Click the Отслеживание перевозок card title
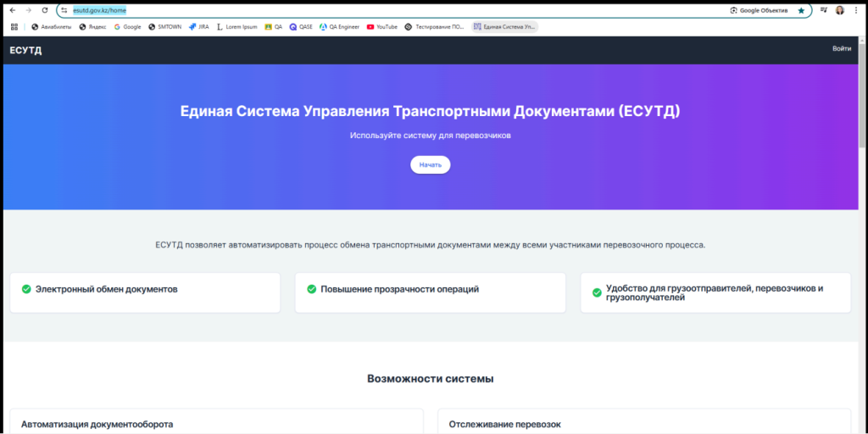Screen dimensions: 868x434 point(505,425)
